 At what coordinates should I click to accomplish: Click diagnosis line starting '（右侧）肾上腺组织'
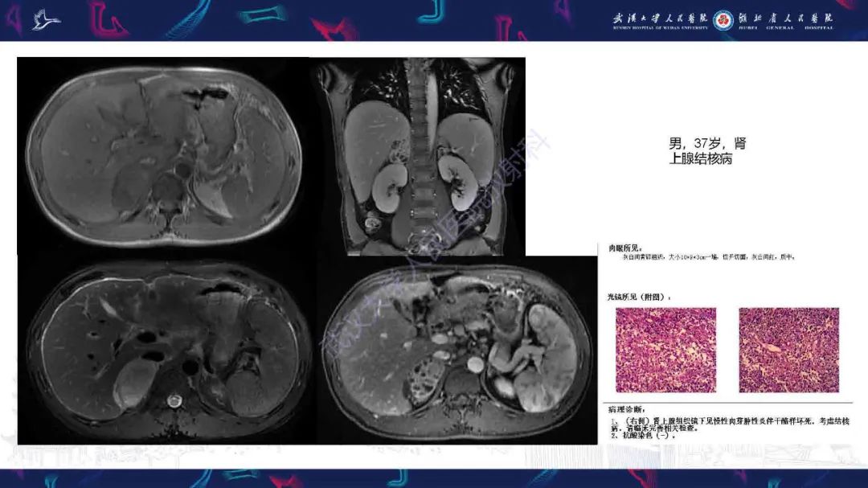coord(730,424)
